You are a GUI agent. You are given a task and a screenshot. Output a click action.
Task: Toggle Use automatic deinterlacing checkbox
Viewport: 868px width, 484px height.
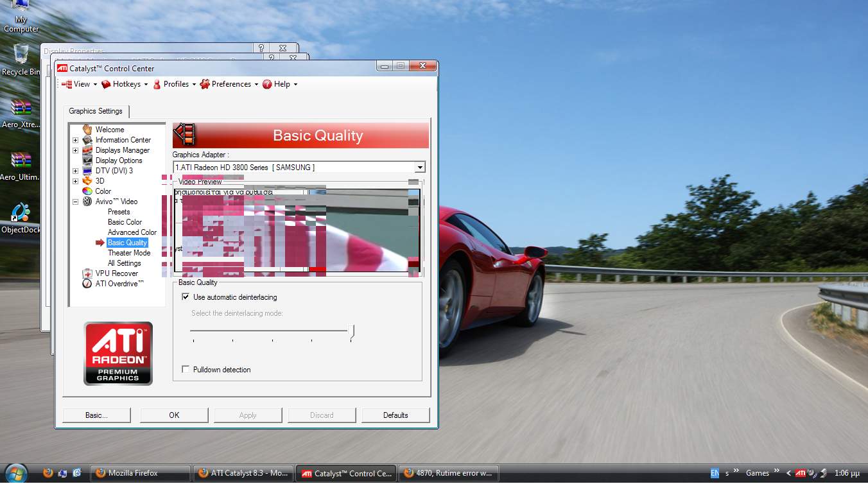186,297
